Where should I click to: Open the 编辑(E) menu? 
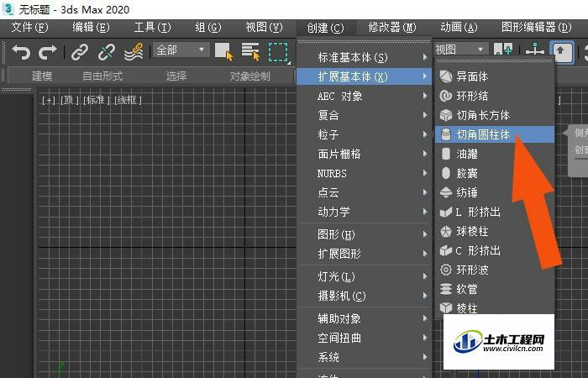91,28
